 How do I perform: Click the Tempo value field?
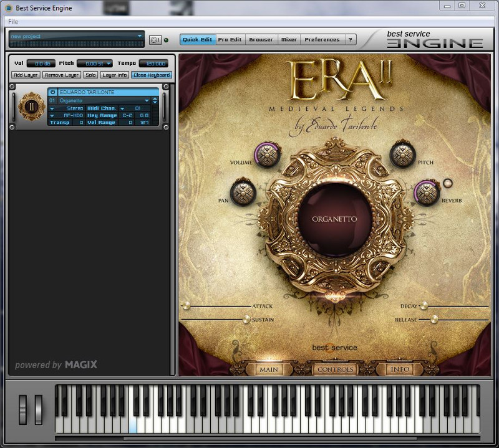tap(154, 64)
